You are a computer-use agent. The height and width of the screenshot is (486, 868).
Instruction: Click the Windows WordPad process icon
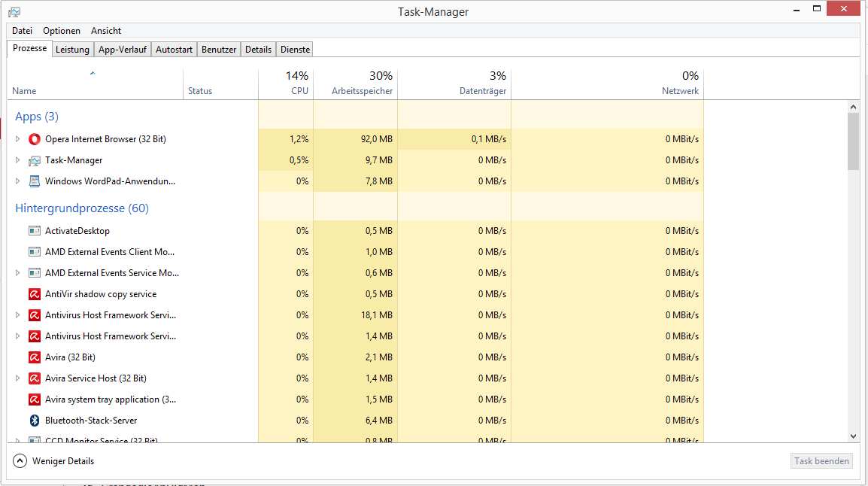(x=35, y=181)
